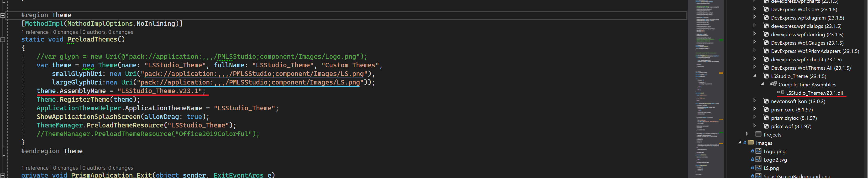Collapse the Compile Time Assemblies node

click(763, 84)
